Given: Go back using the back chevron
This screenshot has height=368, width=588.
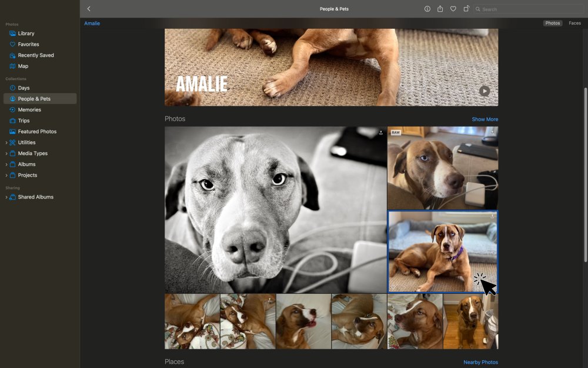Looking at the screenshot, I should tap(89, 9).
